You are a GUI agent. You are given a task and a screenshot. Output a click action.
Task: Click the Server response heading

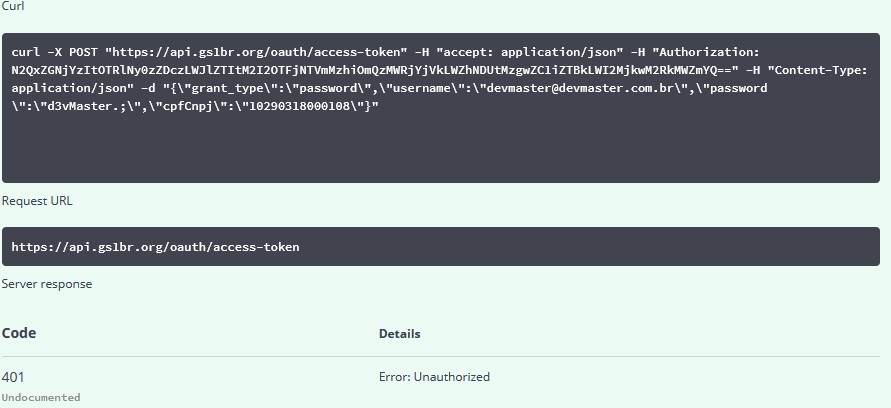47,284
